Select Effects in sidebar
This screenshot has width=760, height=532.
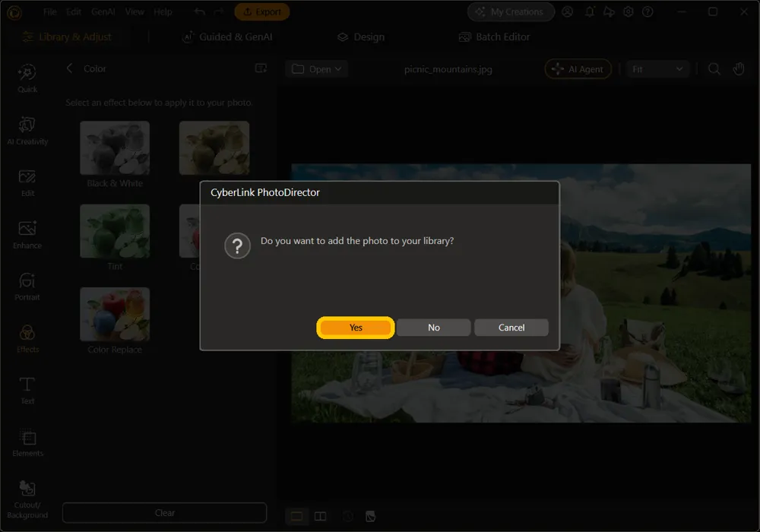coord(27,339)
